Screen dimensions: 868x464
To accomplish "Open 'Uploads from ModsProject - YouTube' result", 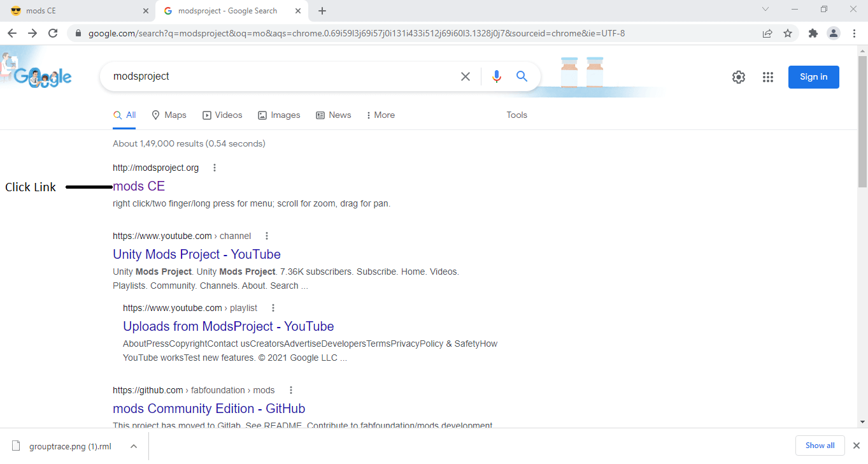I will pyautogui.click(x=229, y=326).
